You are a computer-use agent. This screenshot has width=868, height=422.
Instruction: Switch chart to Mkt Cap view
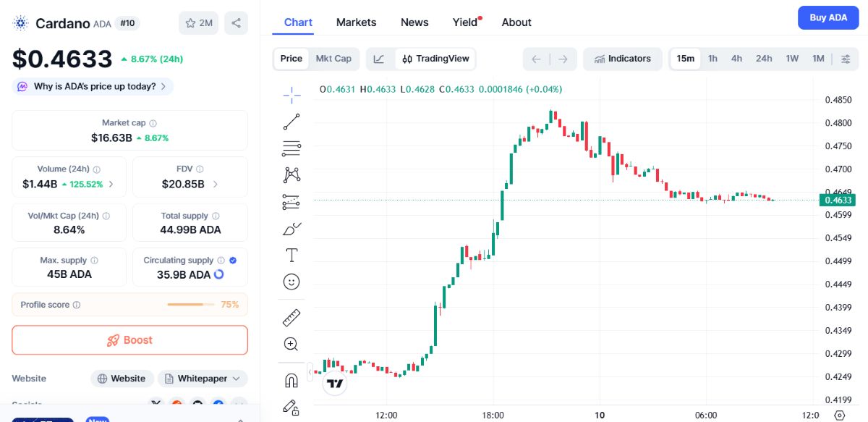coord(333,59)
